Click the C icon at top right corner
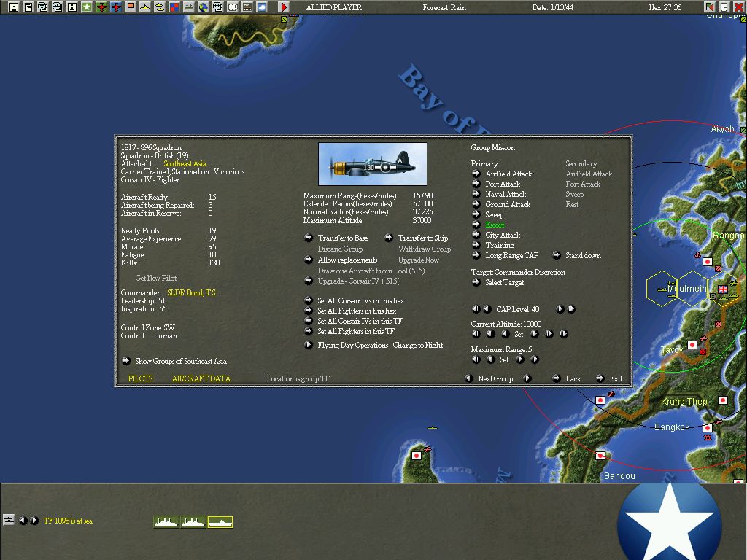747x560 pixels. (x=724, y=7)
